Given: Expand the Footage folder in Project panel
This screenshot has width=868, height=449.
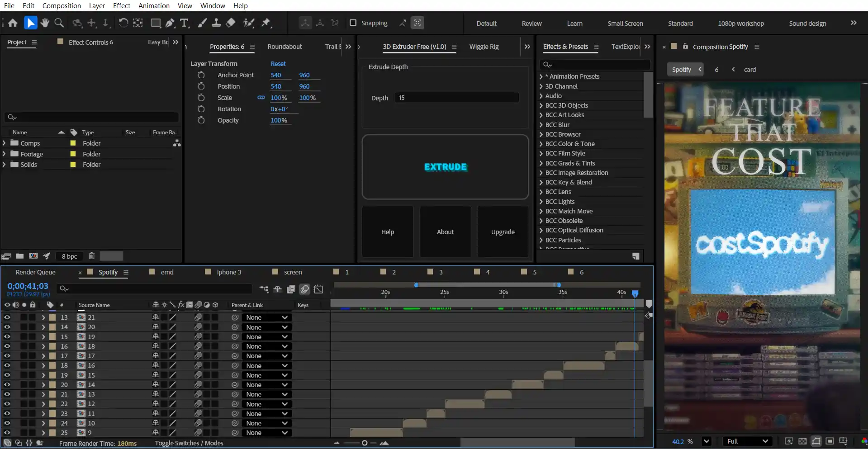Looking at the screenshot, I should [4, 154].
